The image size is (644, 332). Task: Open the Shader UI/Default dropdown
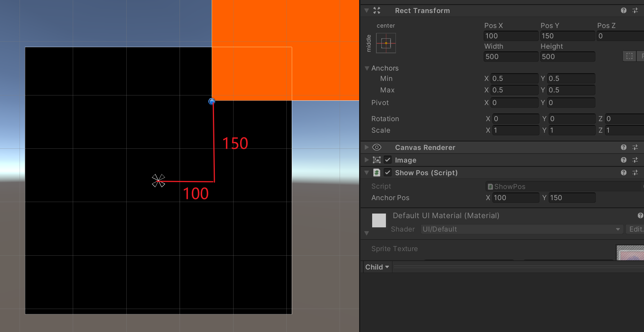[x=522, y=229]
